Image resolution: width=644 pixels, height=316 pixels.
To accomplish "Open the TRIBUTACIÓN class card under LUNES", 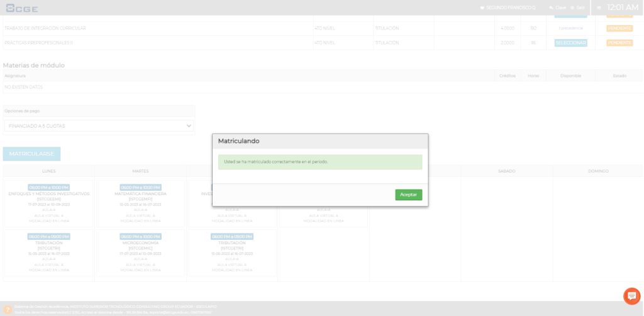I will coord(49,252).
